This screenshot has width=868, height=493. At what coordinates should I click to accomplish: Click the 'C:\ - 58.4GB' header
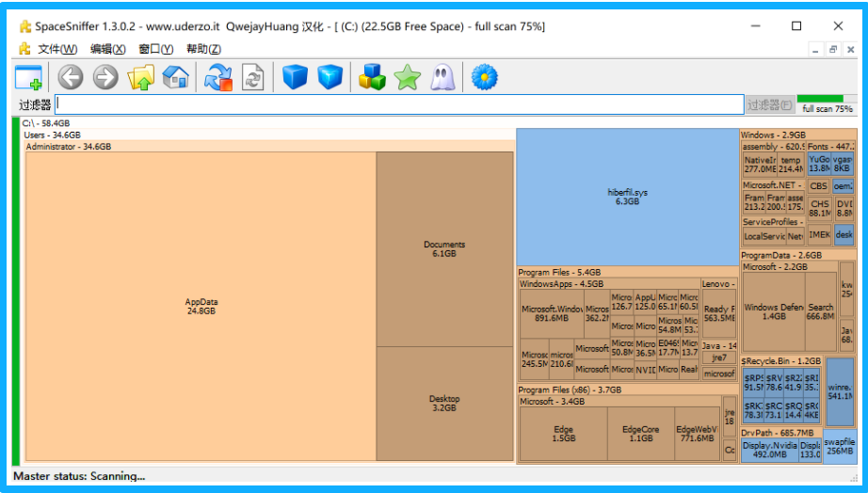tap(46, 123)
